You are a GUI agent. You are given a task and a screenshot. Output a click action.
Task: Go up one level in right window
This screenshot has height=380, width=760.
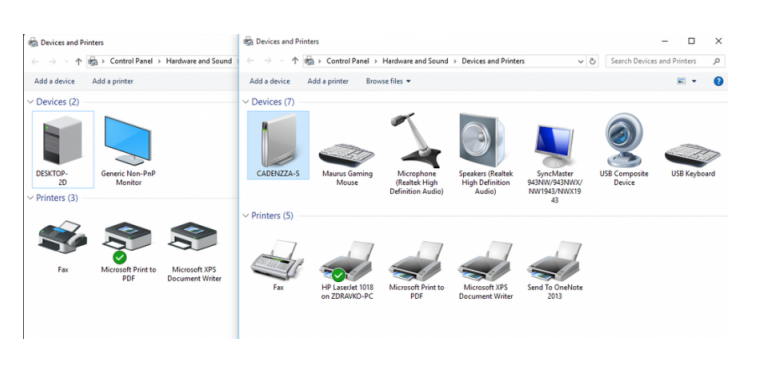click(295, 61)
